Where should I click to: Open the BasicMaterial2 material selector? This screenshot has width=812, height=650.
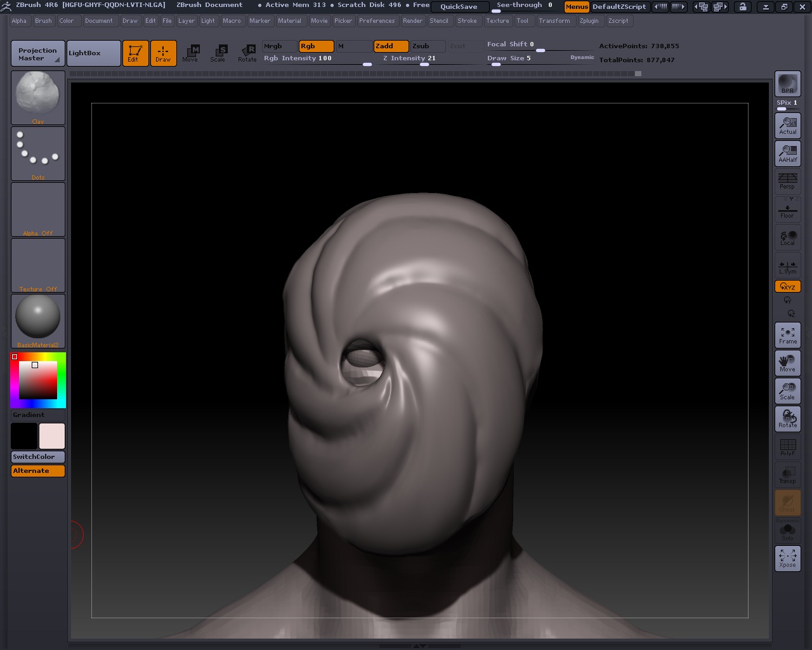click(x=38, y=321)
